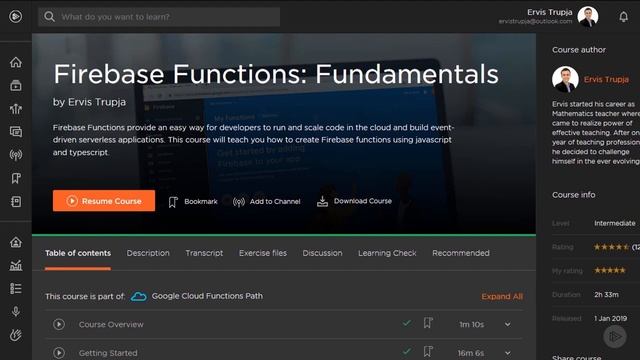Play the Course Overview module
Screen dimensions: 640x360
pos(59,324)
